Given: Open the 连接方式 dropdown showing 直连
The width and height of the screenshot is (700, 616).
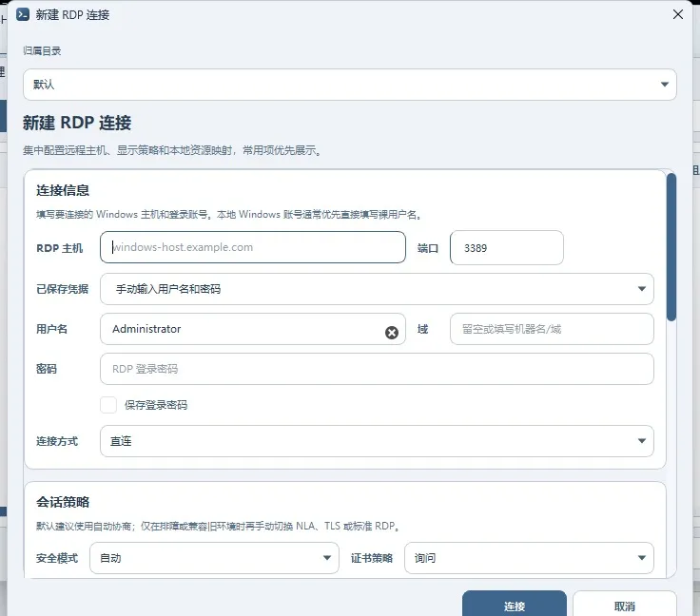Looking at the screenshot, I should tap(377, 441).
